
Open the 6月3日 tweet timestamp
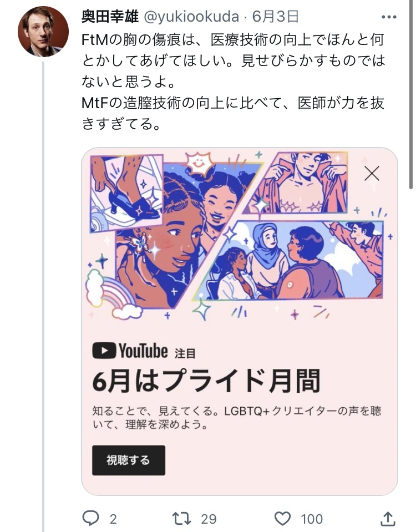[276, 16]
